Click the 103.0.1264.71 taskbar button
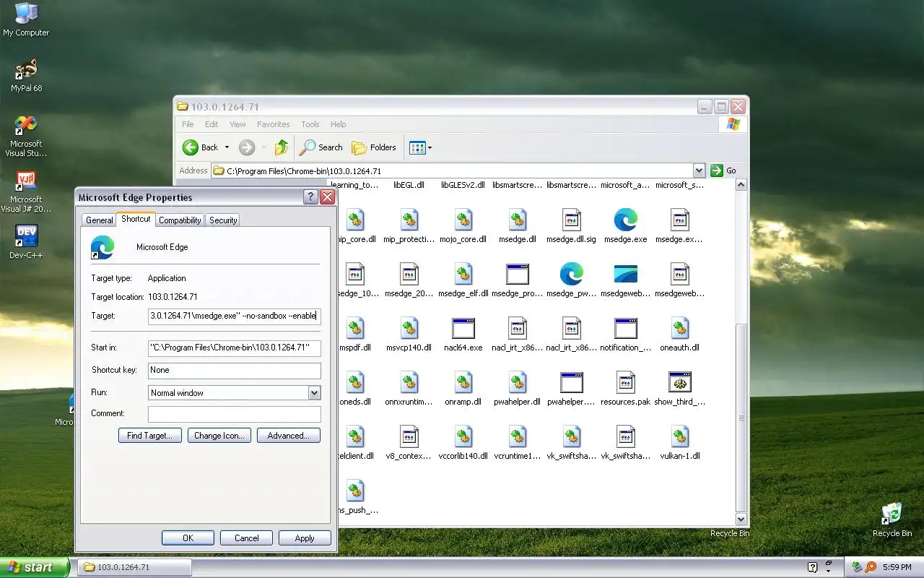924x578 pixels. [134, 567]
